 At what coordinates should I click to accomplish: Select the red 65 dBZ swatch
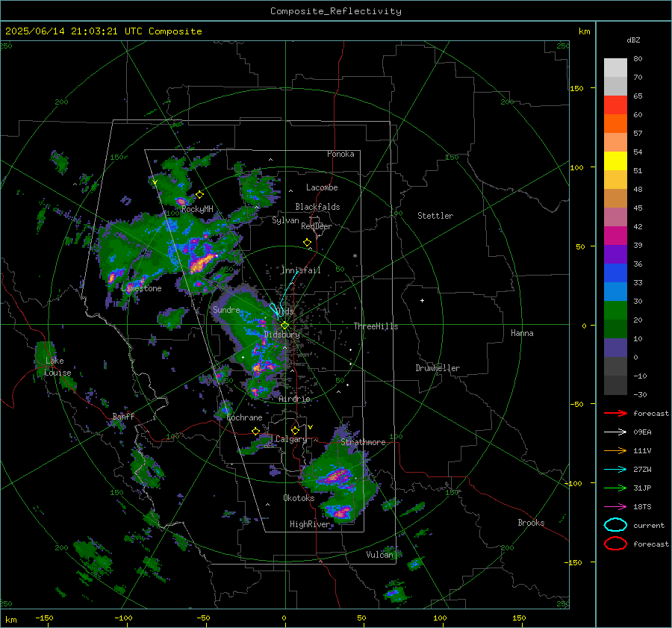[615, 105]
